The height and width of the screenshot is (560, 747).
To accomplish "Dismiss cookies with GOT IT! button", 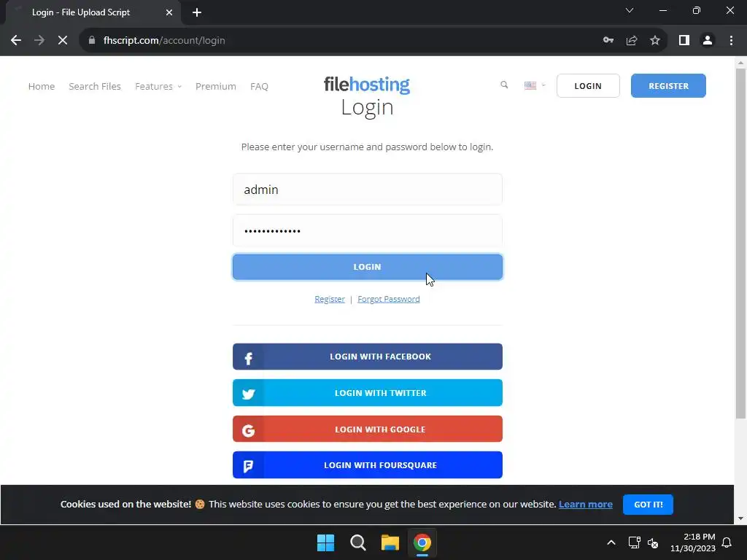I will (648, 505).
